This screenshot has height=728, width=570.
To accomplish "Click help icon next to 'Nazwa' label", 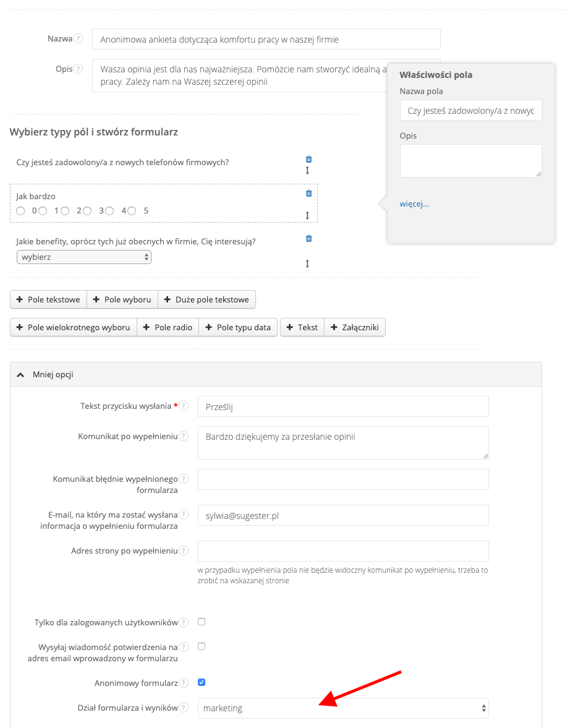I will (78, 38).
